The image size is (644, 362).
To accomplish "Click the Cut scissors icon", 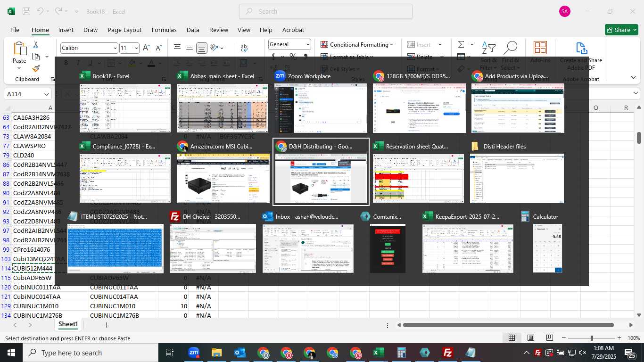I will [35, 45].
